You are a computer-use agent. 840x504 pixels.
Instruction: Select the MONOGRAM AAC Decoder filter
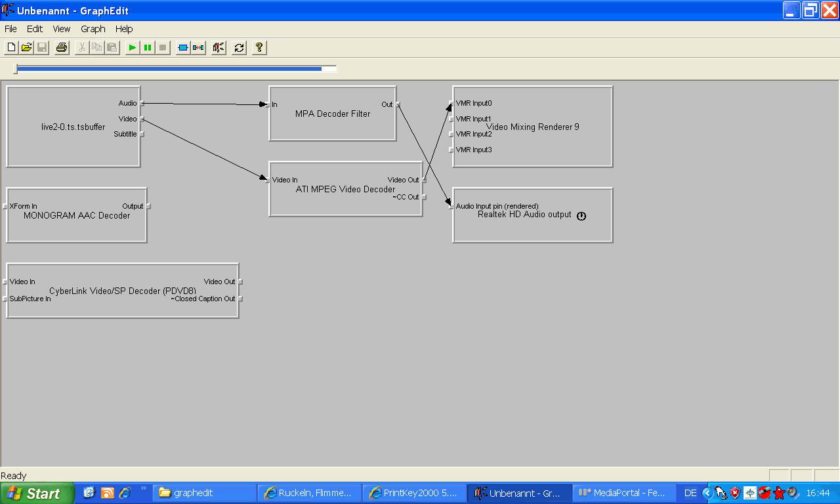tap(76, 228)
